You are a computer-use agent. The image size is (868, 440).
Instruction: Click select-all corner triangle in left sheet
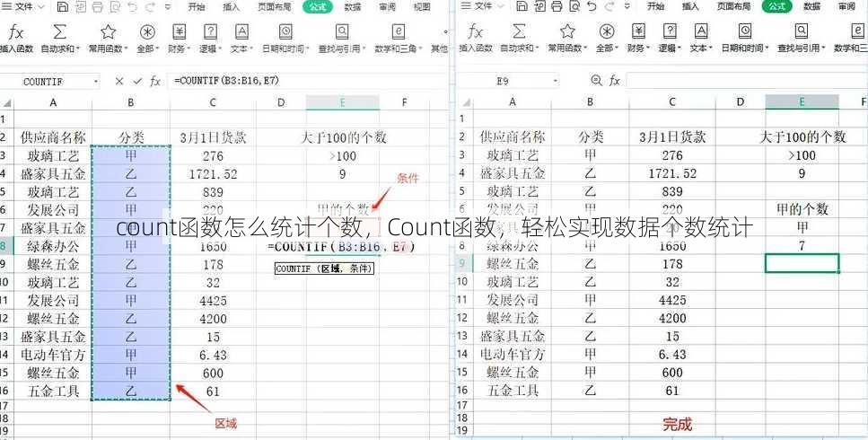pyautogui.click(x=7, y=103)
